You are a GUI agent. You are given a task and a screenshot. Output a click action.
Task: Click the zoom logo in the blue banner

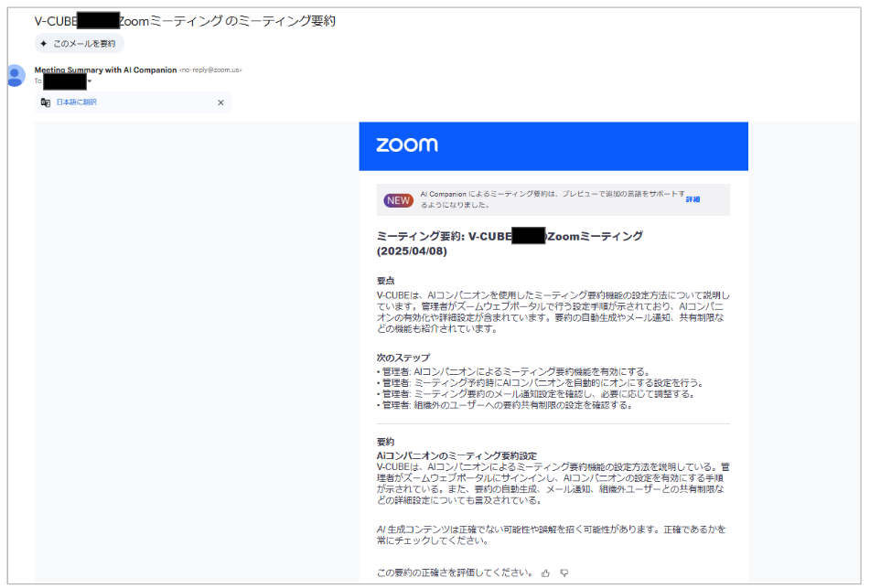coord(407,144)
